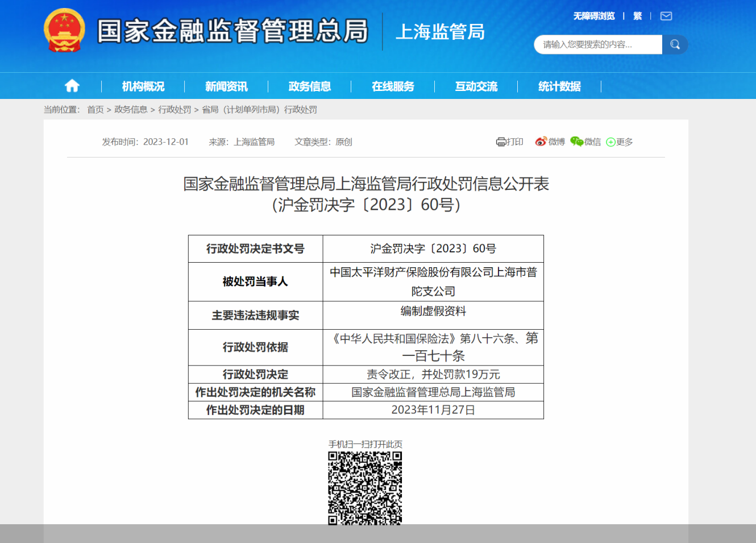Click the home icon in the navigation bar

coord(72,85)
